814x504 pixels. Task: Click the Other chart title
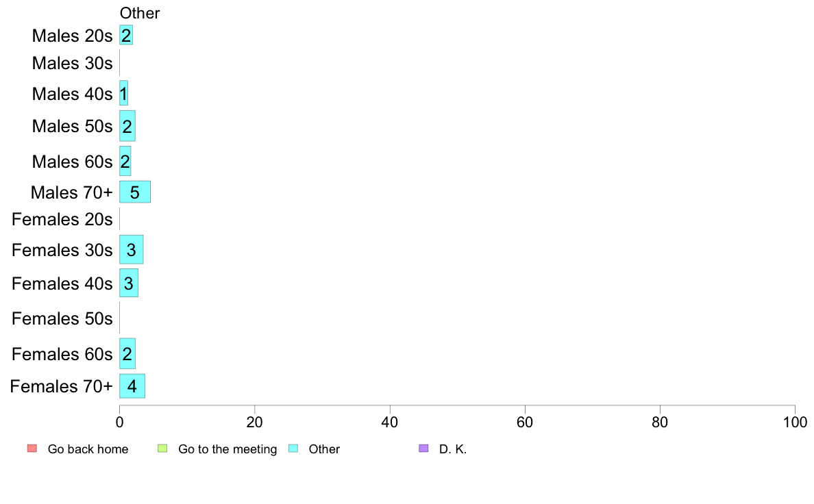point(140,13)
